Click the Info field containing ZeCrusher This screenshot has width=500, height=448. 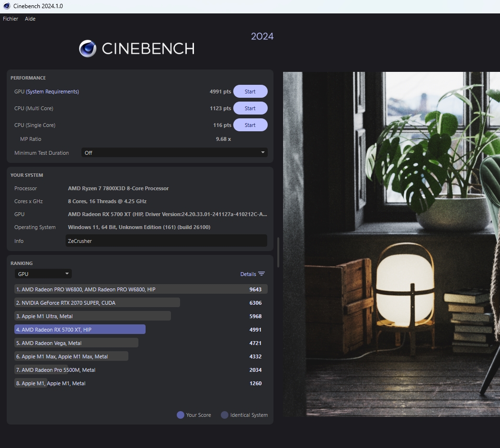coord(166,241)
